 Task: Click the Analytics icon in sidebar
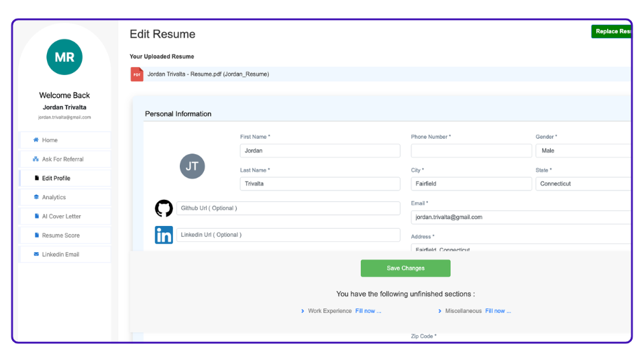point(36,197)
